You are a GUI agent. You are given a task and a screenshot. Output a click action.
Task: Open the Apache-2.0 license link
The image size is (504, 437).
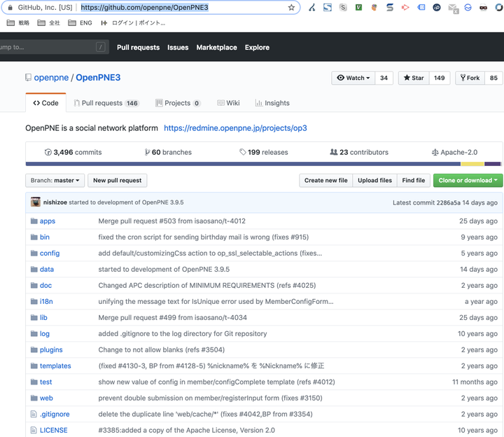pos(454,152)
